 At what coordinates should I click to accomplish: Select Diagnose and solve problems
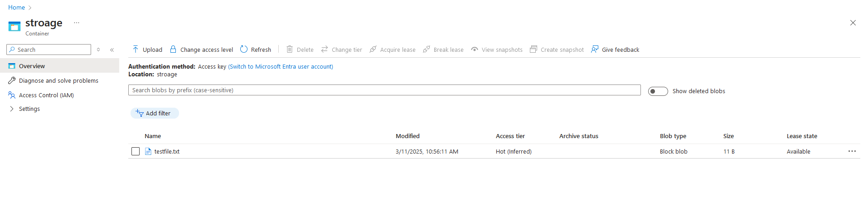tap(58, 81)
